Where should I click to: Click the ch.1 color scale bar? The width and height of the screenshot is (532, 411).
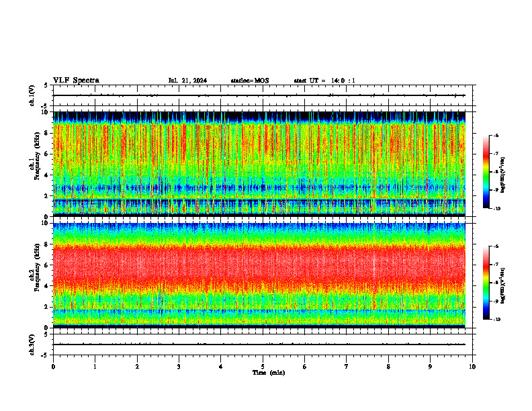click(x=486, y=172)
